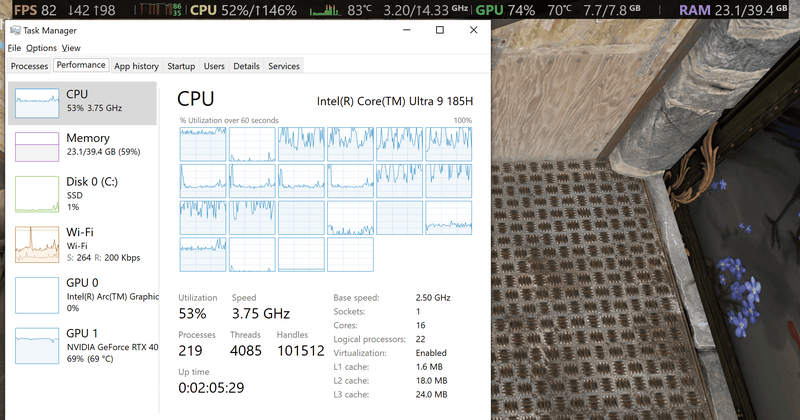
Task: Select the Performance tab
Action: 81,65
